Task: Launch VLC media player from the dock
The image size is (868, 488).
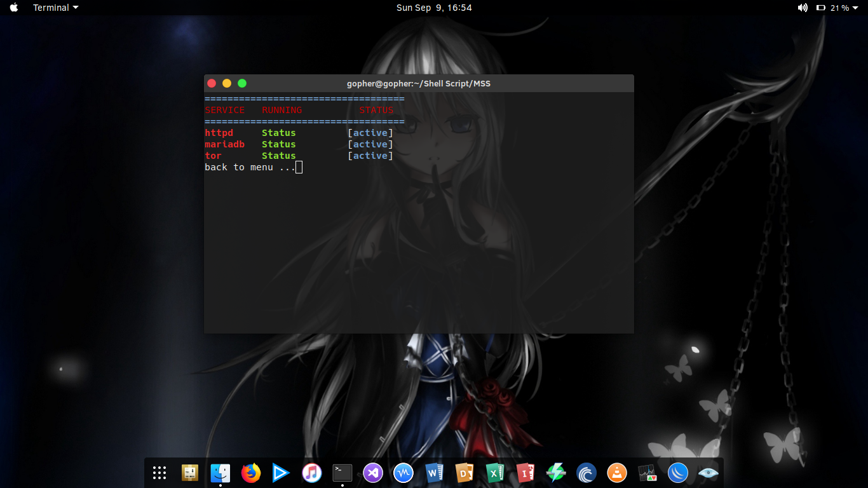Action: click(617, 473)
